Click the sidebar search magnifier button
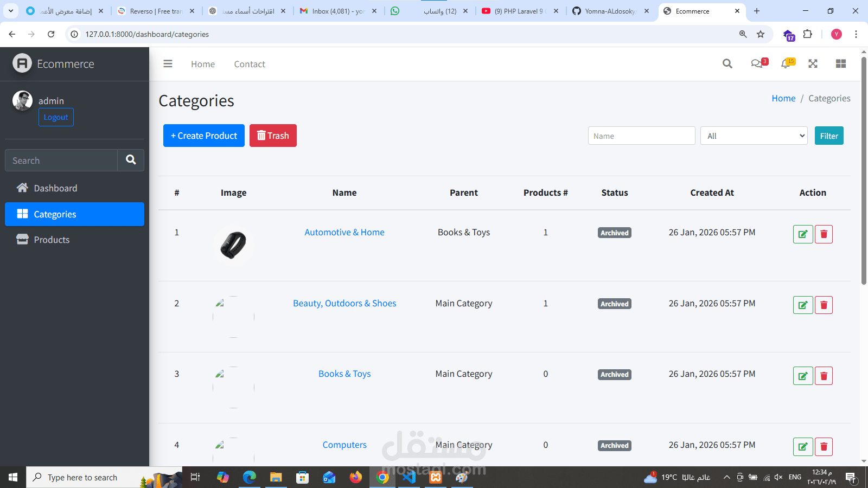This screenshot has height=488, width=868. [x=130, y=160]
